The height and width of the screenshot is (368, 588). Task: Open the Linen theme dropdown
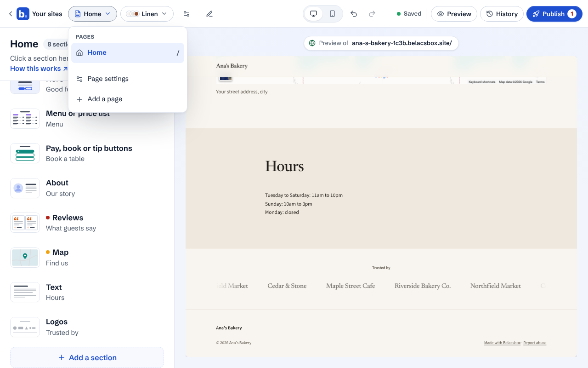(147, 14)
